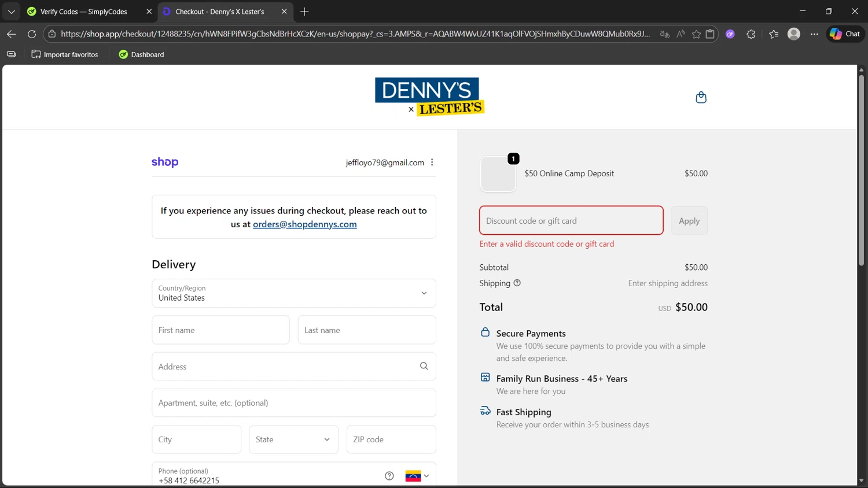
Task: Click the Shipping info question mark icon
Action: tap(517, 283)
